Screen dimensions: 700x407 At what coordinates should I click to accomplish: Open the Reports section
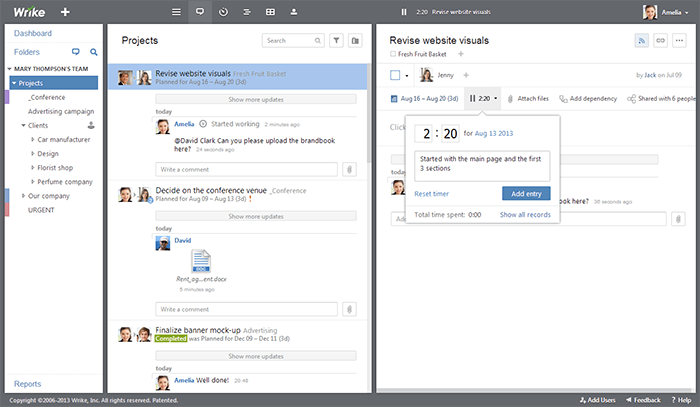[x=27, y=384]
